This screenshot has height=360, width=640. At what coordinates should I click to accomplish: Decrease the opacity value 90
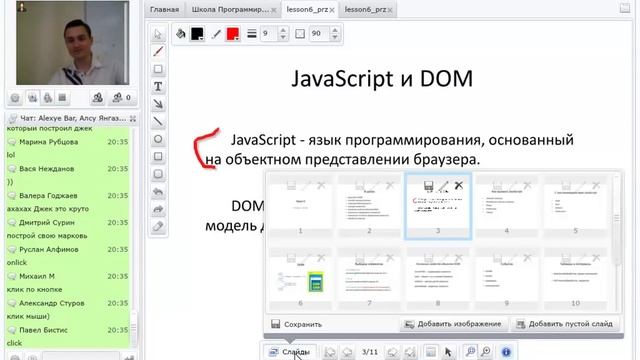pos(335,37)
